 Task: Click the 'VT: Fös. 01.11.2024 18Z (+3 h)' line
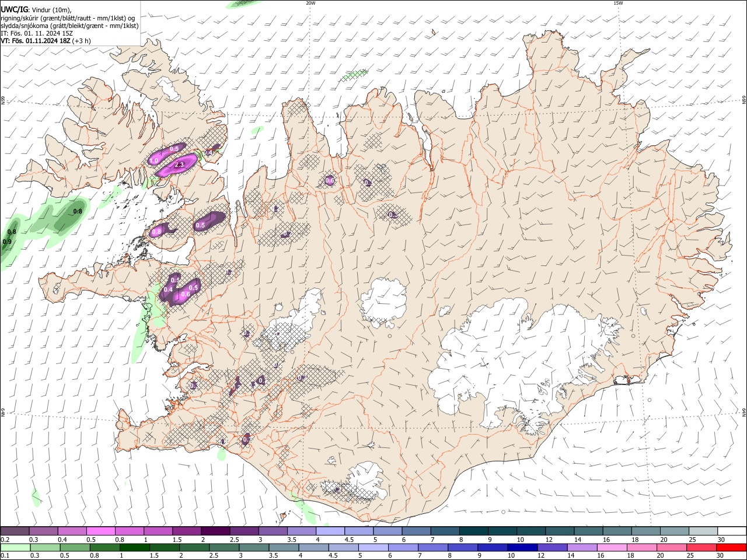coord(46,41)
